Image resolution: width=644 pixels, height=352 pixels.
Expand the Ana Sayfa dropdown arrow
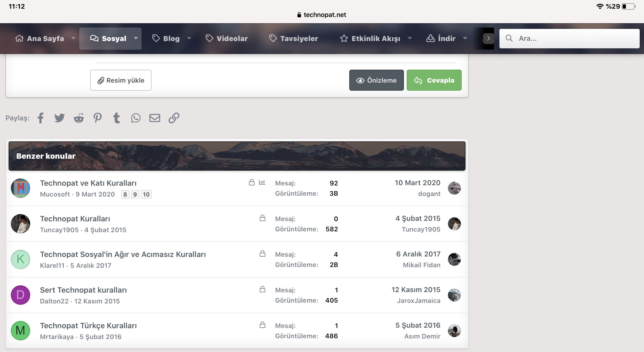tap(73, 38)
